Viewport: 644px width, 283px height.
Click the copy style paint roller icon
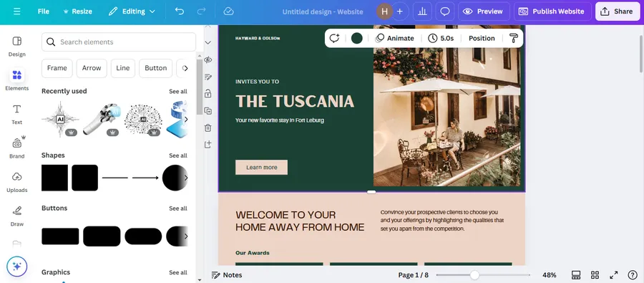click(x=513, y=38)
